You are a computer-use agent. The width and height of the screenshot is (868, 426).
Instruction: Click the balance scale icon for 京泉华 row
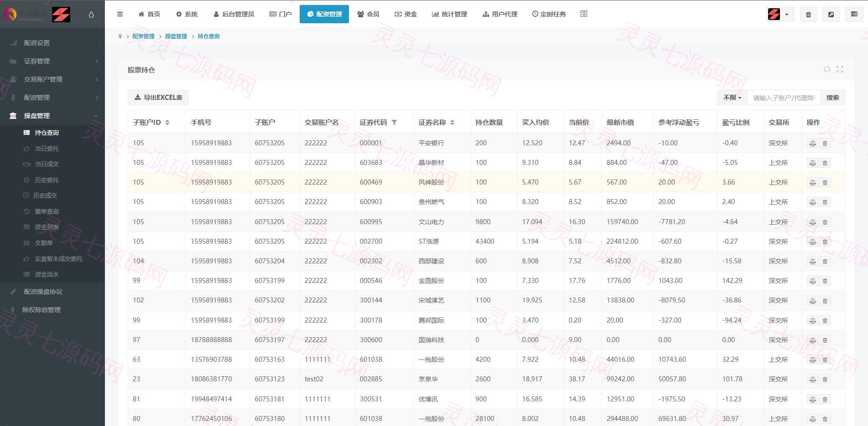coord(813,380)
